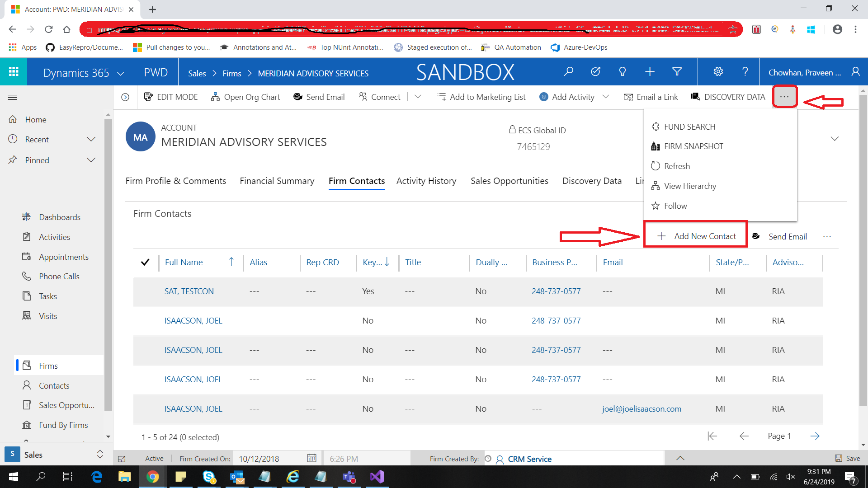Screen dimensions: 868x488
Task: Check the select-all rows checkbox
Action: click(145, 262)
